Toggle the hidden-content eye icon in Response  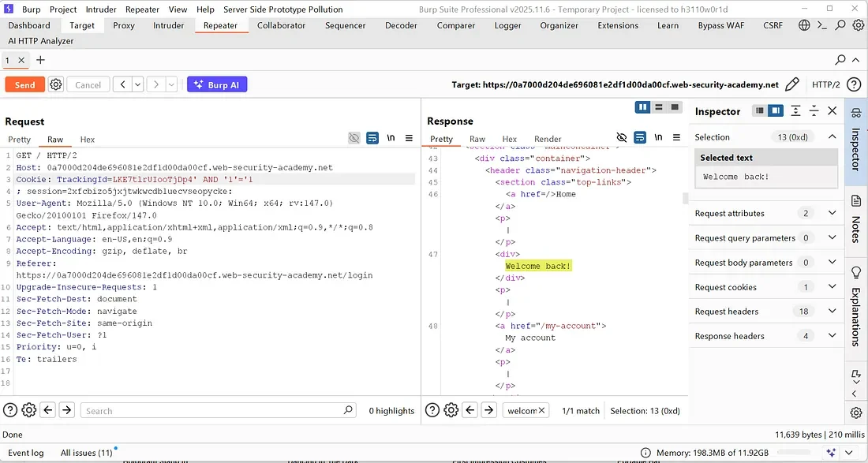622,138
